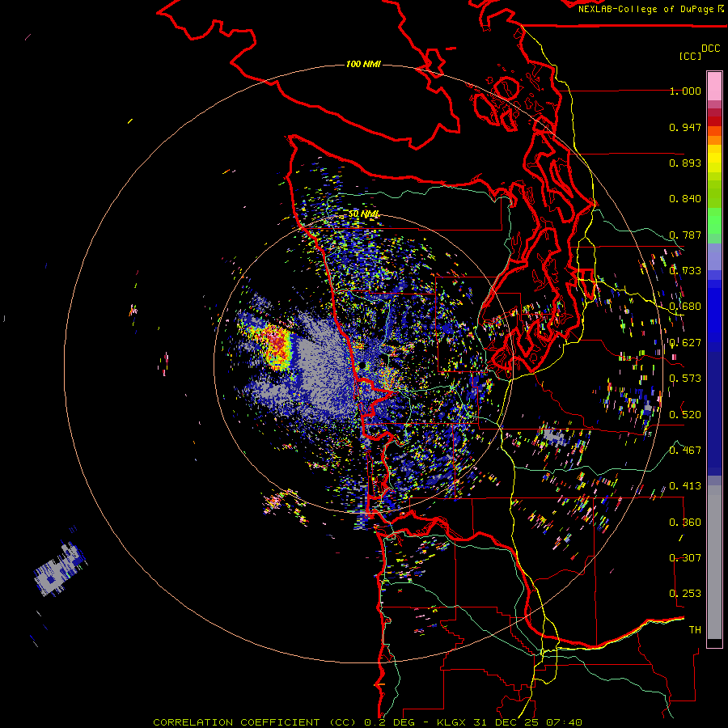Click the 0.840 color scale value

(685, 199)
